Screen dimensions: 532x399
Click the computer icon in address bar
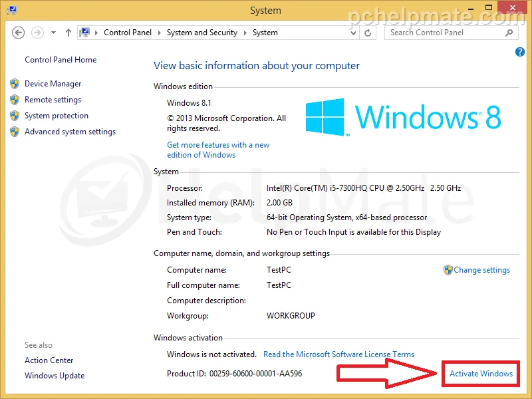pyautogui.click(x=84, y=33)
